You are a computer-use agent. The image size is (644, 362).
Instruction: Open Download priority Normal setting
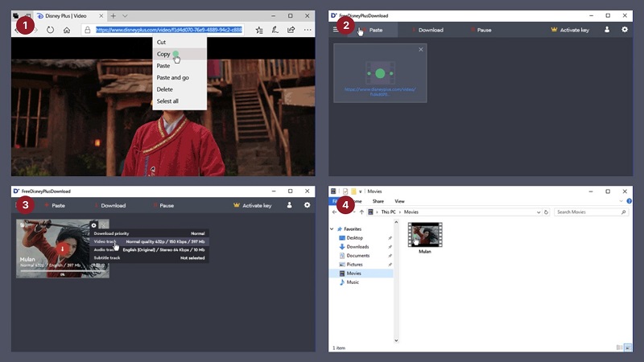coord(149,233)
